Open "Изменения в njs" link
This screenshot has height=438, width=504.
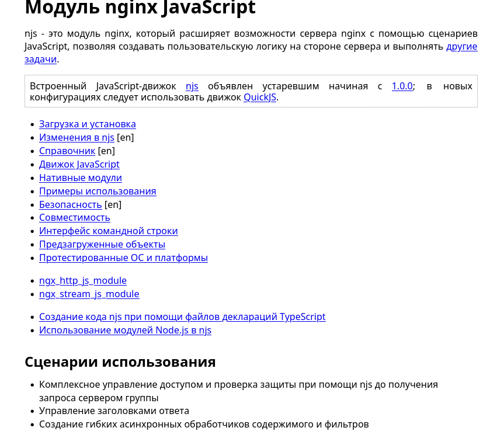(77, 138)
